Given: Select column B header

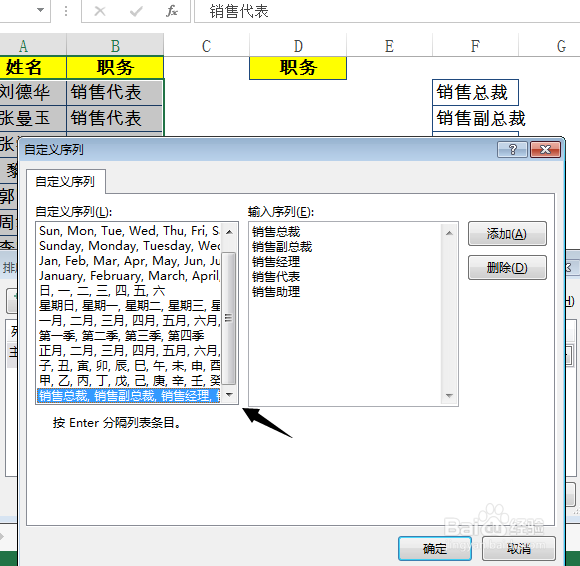Looking at the screenshot, I should click(x=115, y=46).
